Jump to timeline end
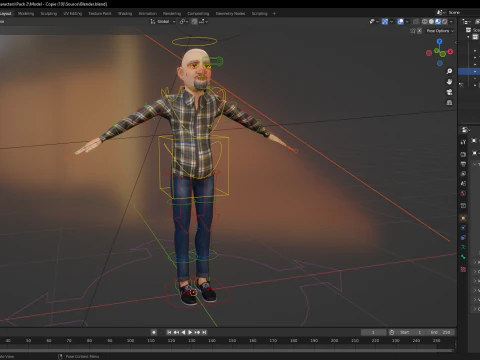Viewport: 480px width, 360px height. [x=204, y=332]
